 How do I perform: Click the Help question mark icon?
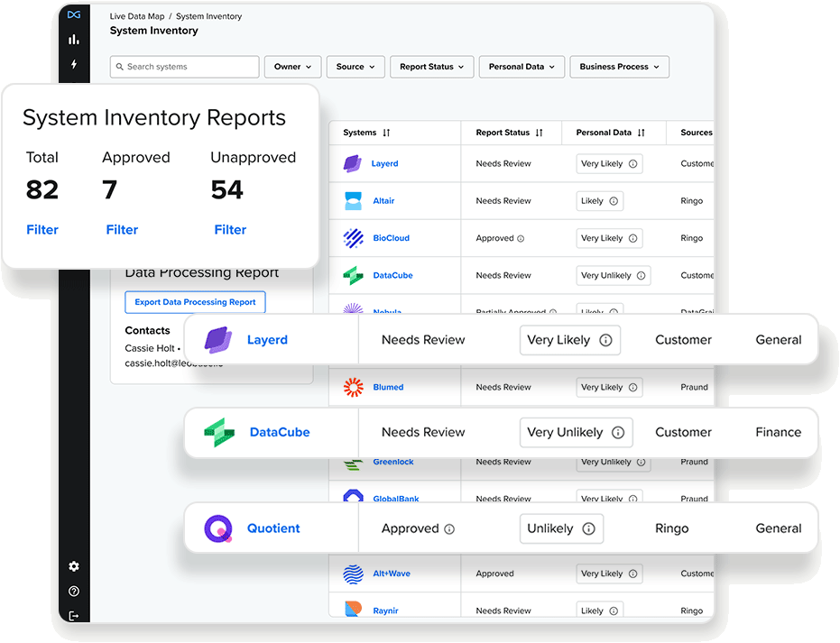(73, 591)
